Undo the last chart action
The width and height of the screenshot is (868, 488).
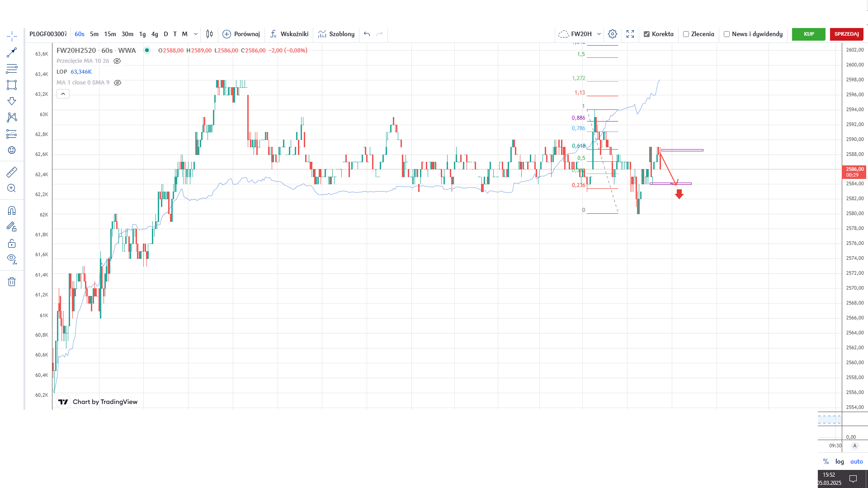coord(367,34)
